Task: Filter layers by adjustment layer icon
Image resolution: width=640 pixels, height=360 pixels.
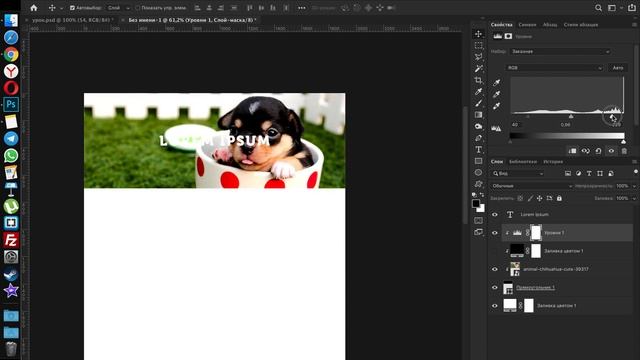Action: pyautogui.click(x=578, y=173)
